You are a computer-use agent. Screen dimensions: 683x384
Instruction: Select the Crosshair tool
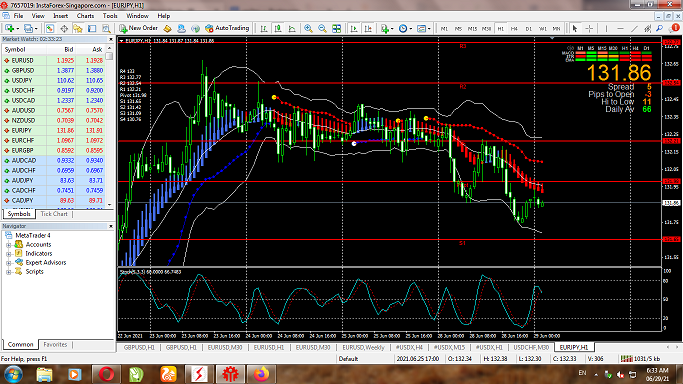[589, 28]
